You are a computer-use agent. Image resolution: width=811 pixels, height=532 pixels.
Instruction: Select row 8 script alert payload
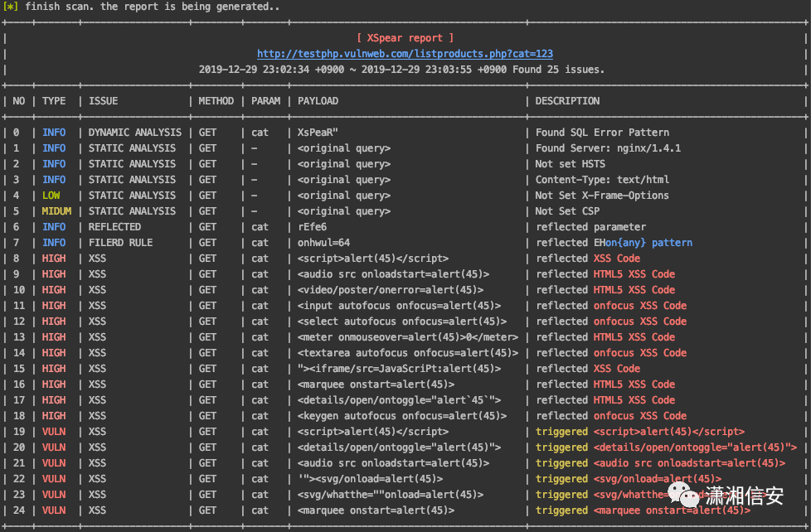coord(373,259)
